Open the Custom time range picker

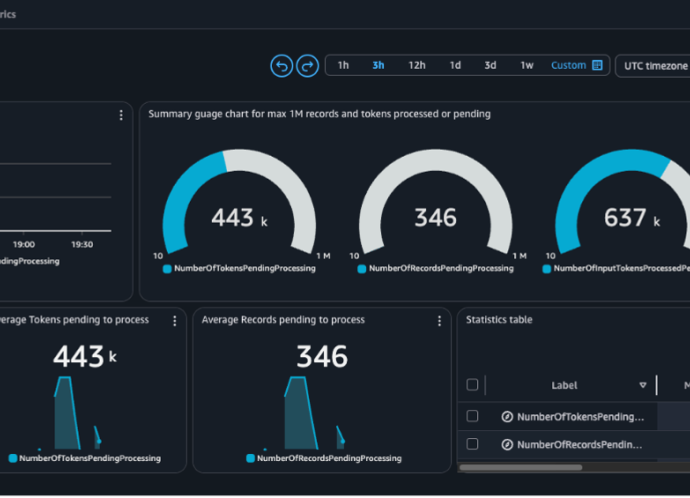pos(568,66)
